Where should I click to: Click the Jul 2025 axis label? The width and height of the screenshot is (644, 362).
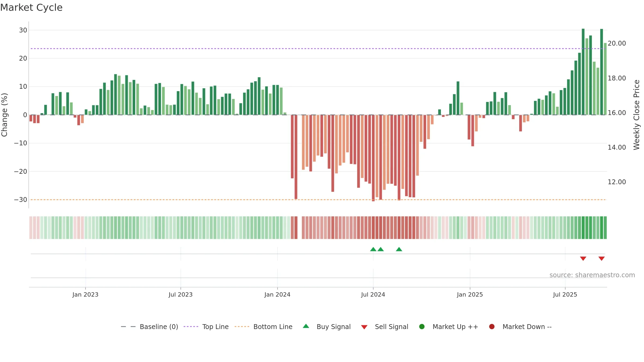(565, 294)
